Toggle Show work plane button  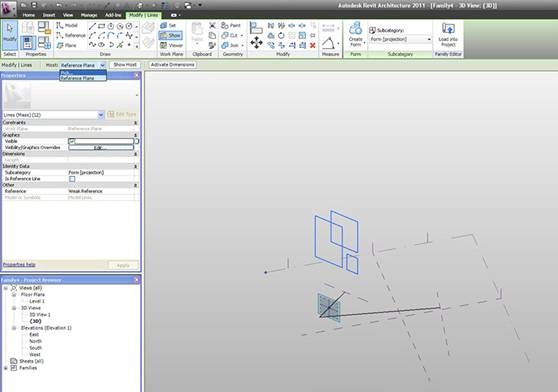coord(170,35)
